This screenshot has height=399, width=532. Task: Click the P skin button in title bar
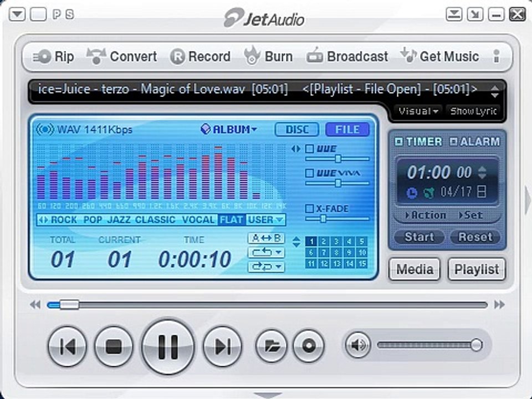tap(57, 14)
